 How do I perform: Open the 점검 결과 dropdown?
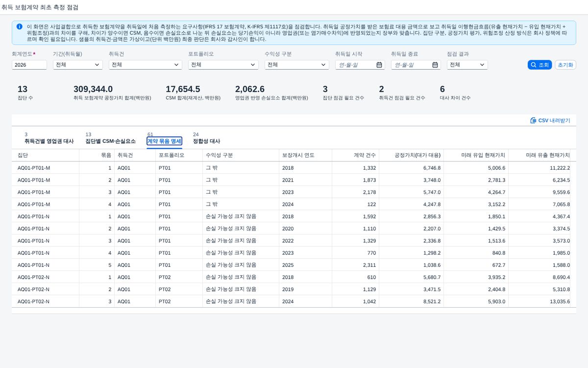pyautogui.click(x=467, y=65)
